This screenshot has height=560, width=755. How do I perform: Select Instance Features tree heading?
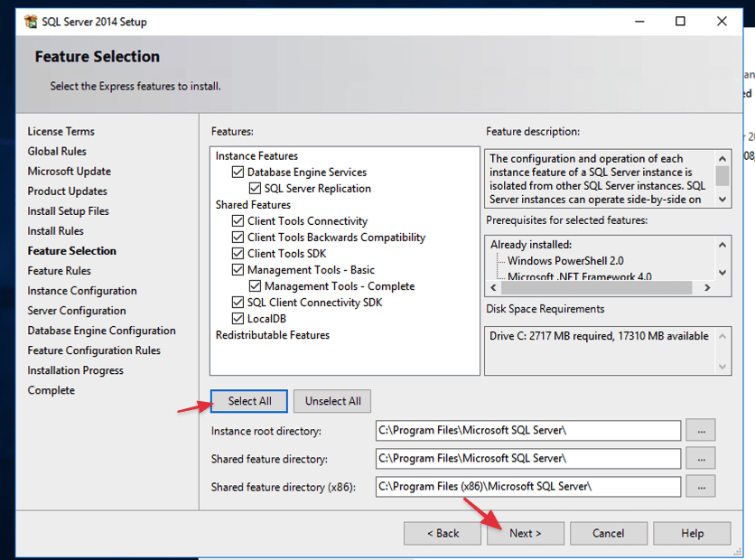tap(256, 156)
